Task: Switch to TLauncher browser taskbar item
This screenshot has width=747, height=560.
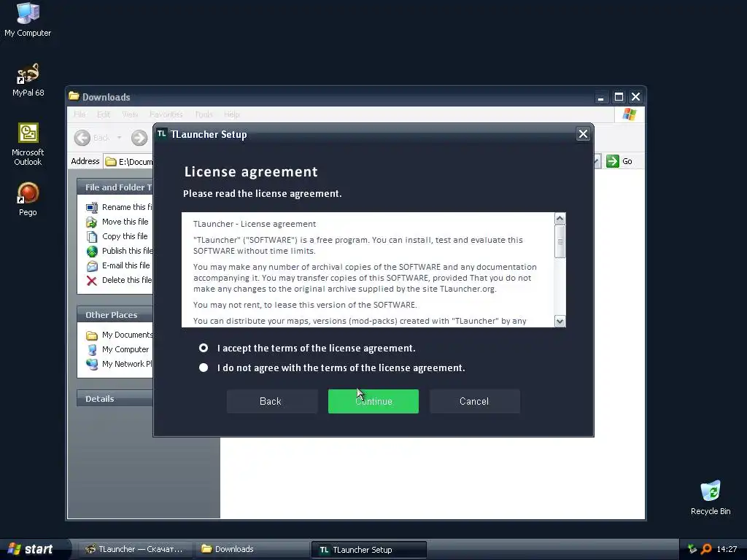Action: (x=135, y=549)
